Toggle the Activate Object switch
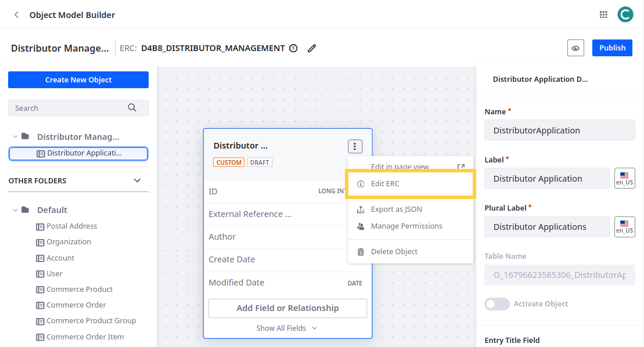Screen dimensions: 644x347 click(x=497, y=304)
